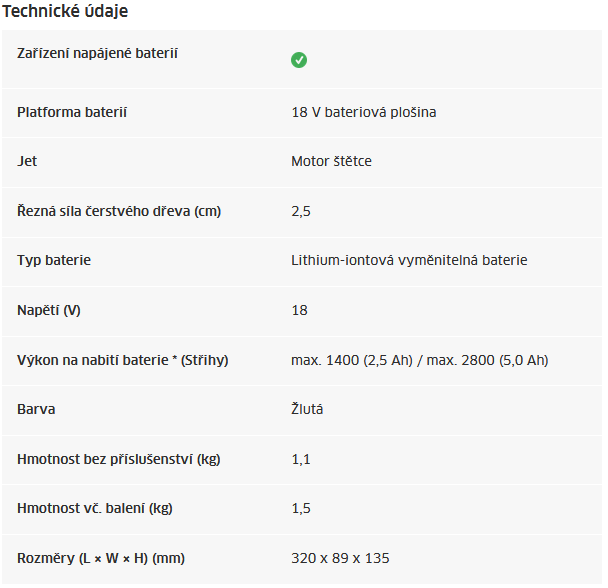Select the '320 x 89 x 135' dimensions value

[x=339, y=558]
